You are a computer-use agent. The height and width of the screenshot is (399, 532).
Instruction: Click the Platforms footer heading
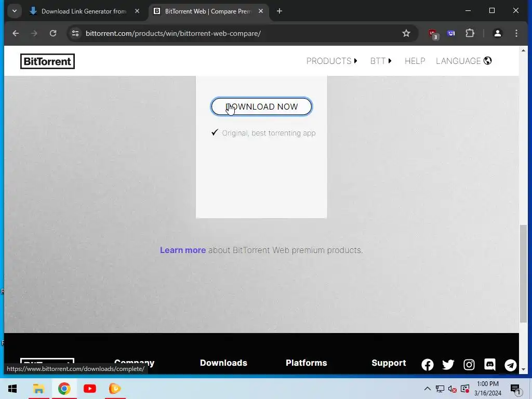(x=307, y=363)
